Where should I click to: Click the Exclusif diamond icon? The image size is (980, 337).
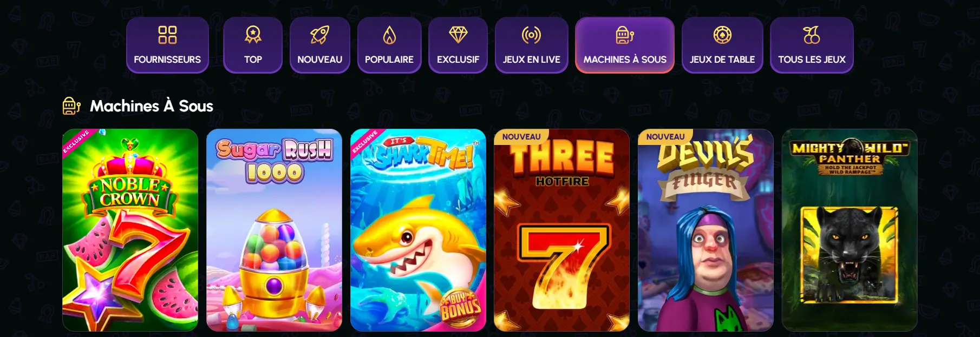pos(458,35)
